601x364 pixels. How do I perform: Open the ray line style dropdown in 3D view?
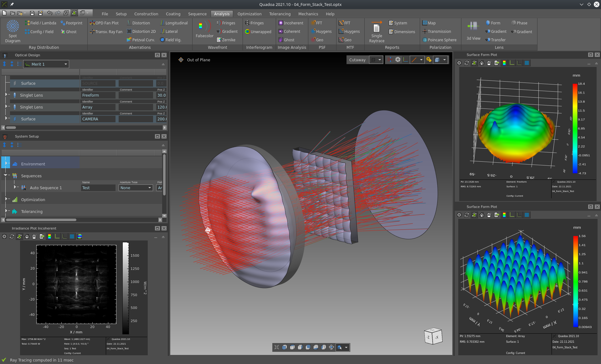[421, 60]
